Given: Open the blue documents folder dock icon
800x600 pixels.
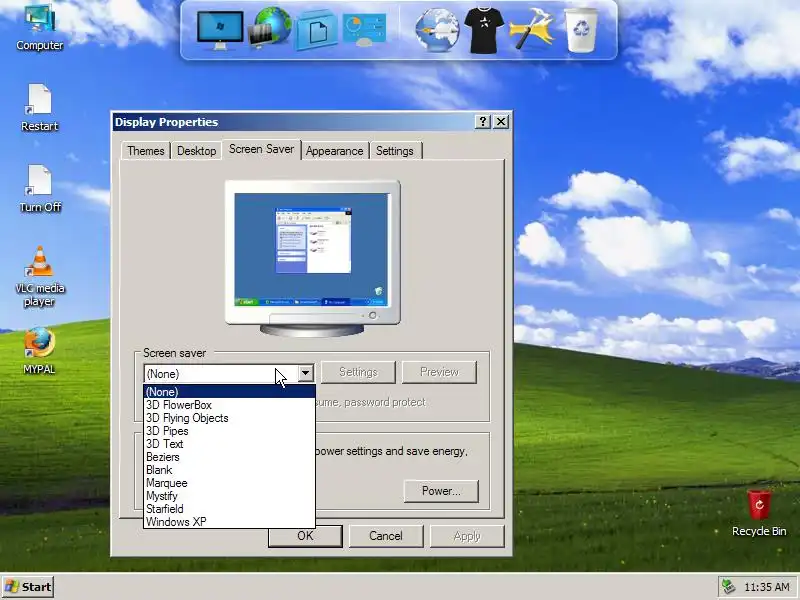Looking at the screenshot, I should (317, 31).
